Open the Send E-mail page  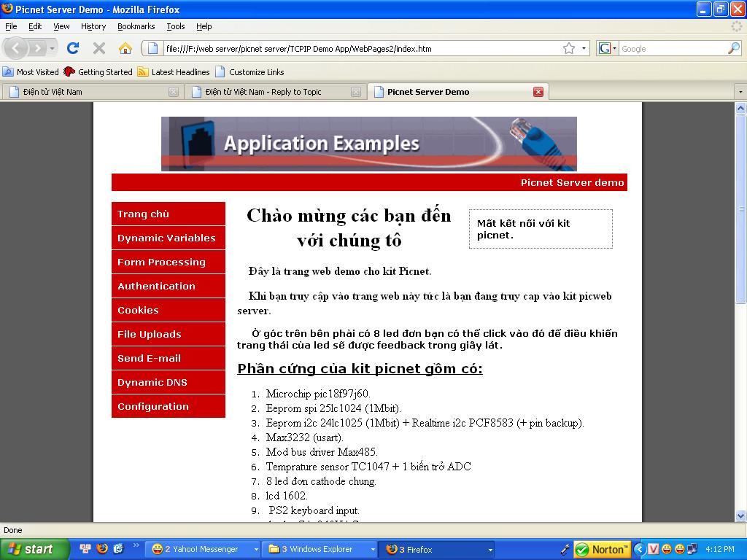(x=169, y=358)
